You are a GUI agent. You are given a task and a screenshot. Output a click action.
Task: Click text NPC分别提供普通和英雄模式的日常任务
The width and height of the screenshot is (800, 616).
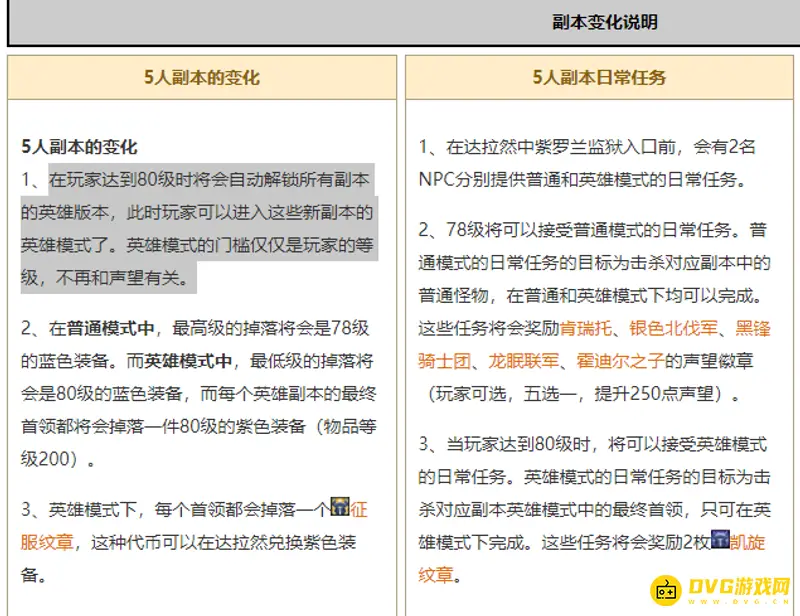coord(577,180)
